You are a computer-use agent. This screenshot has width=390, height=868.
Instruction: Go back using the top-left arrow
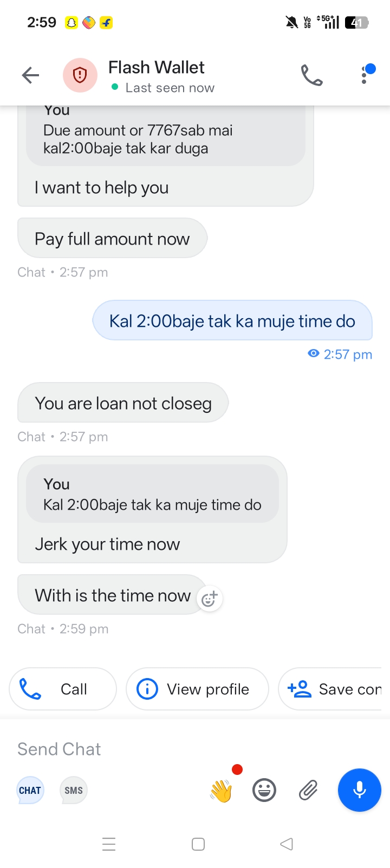point(30,75)
